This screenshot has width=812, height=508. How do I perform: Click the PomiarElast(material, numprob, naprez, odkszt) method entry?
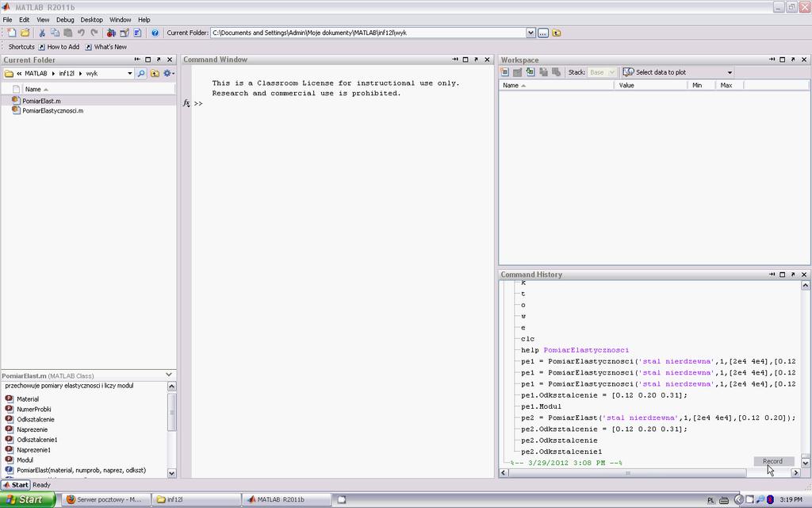tap(82, 470)
